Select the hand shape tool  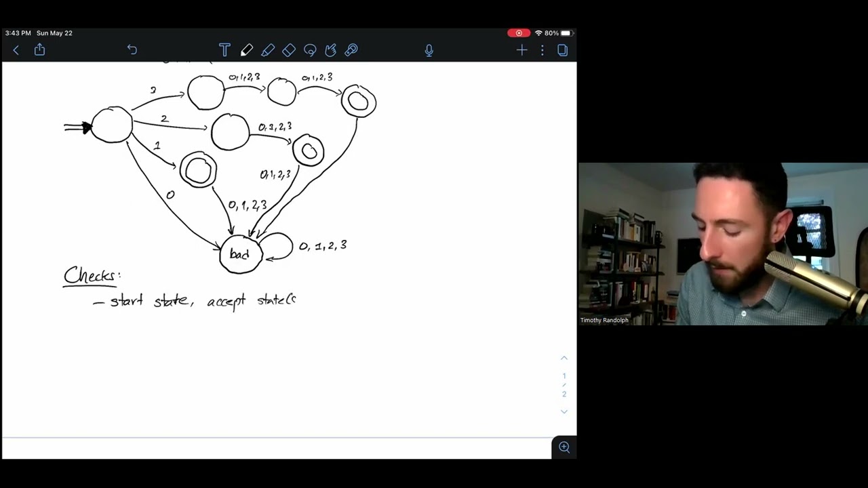(x=331, y=49)
